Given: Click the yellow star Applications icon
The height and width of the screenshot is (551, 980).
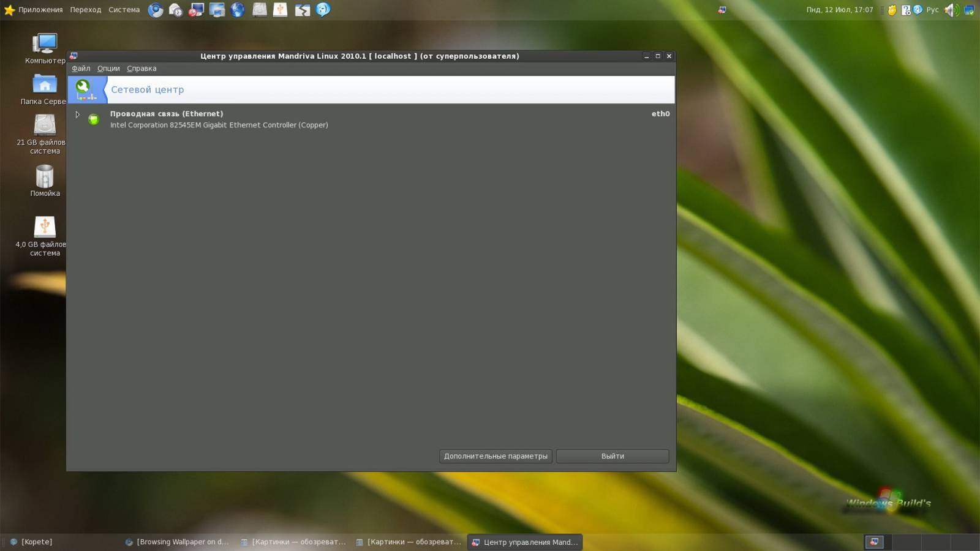Looking at the screenshot, I should [9, 10].
